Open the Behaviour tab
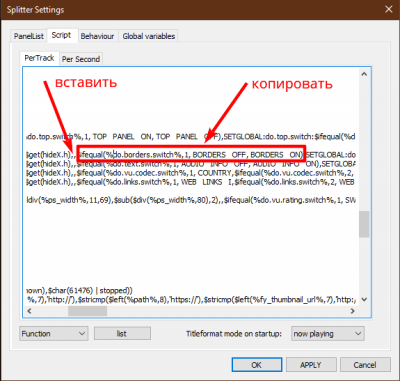Viewport: 400px width, 381px height. (97, 36)
